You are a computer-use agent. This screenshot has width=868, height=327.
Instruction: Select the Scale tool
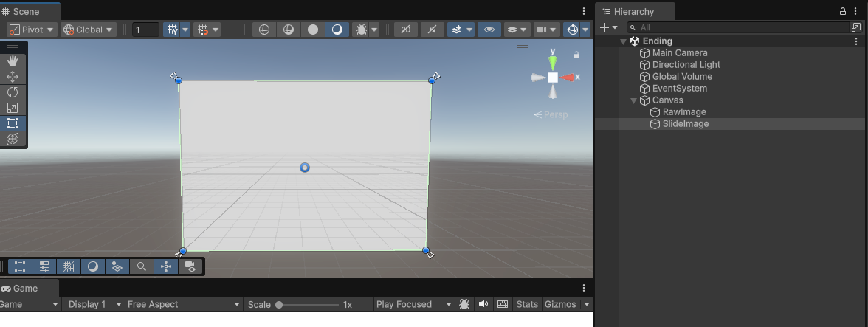click(13, 108)
